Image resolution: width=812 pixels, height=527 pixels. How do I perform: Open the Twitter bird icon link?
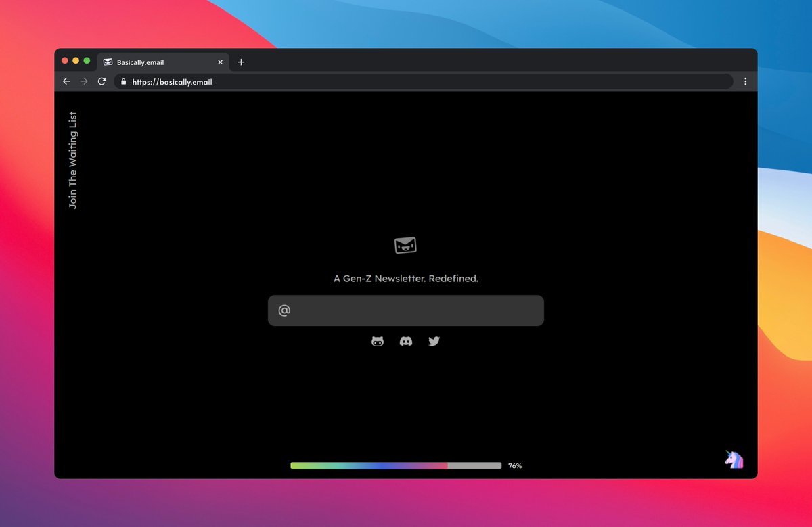click(434, 342)
